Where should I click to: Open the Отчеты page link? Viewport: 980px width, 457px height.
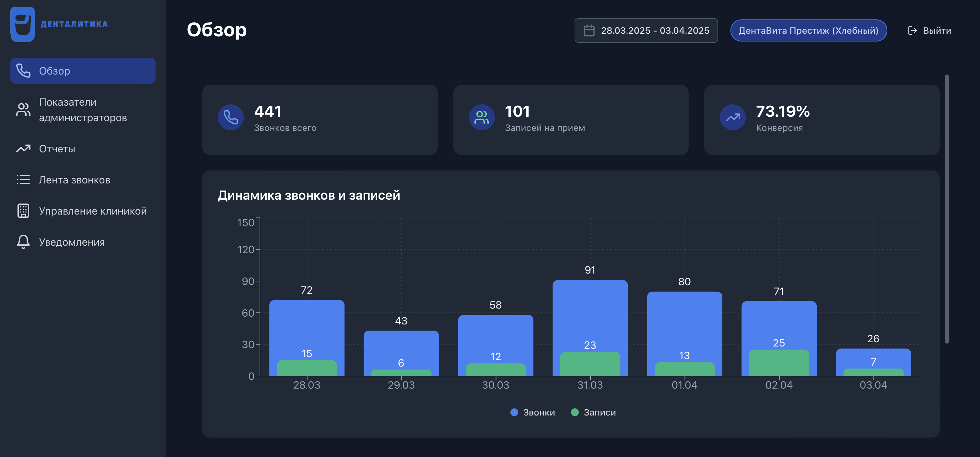click(57, 149)
